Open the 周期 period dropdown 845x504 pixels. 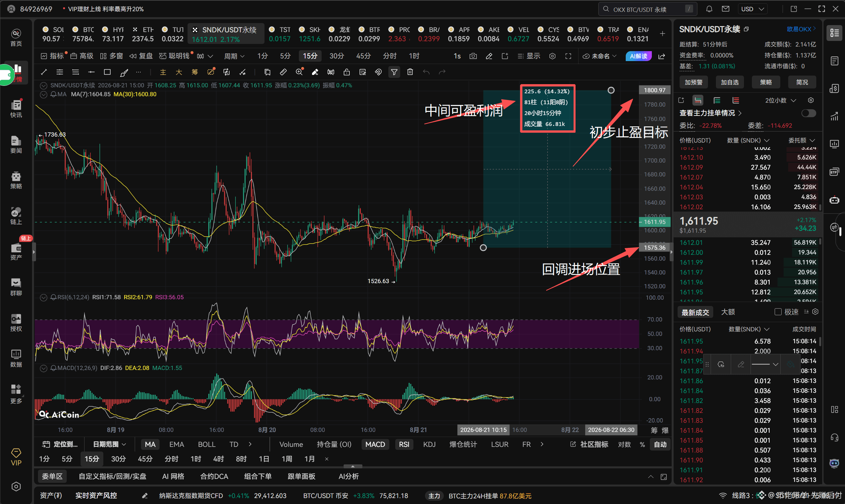[x=234, y=56]
